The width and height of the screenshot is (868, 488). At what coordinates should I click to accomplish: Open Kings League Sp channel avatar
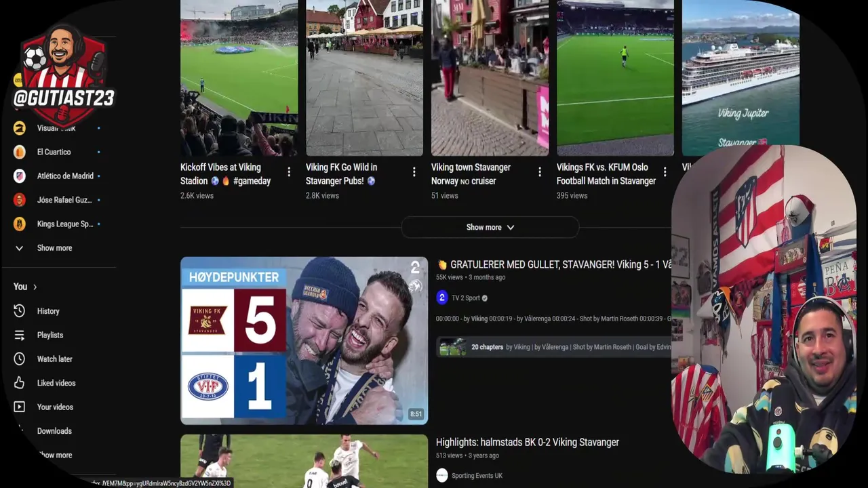point(20,224)
